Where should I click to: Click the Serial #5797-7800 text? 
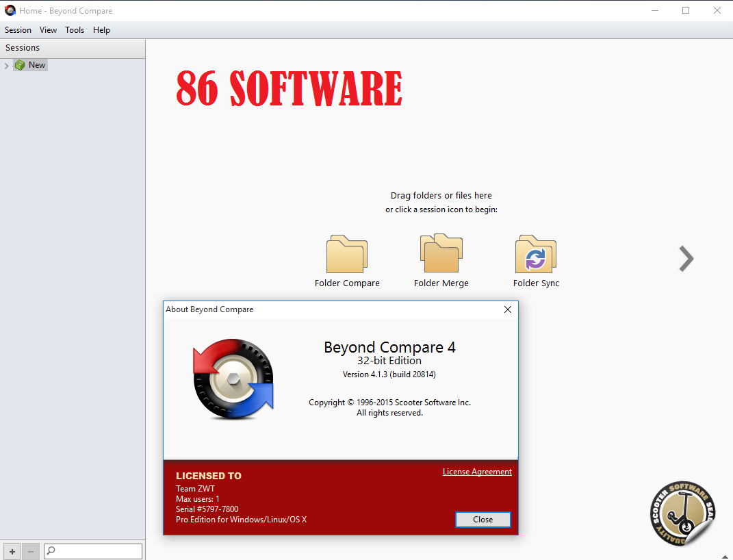click(x=207, y=509)
